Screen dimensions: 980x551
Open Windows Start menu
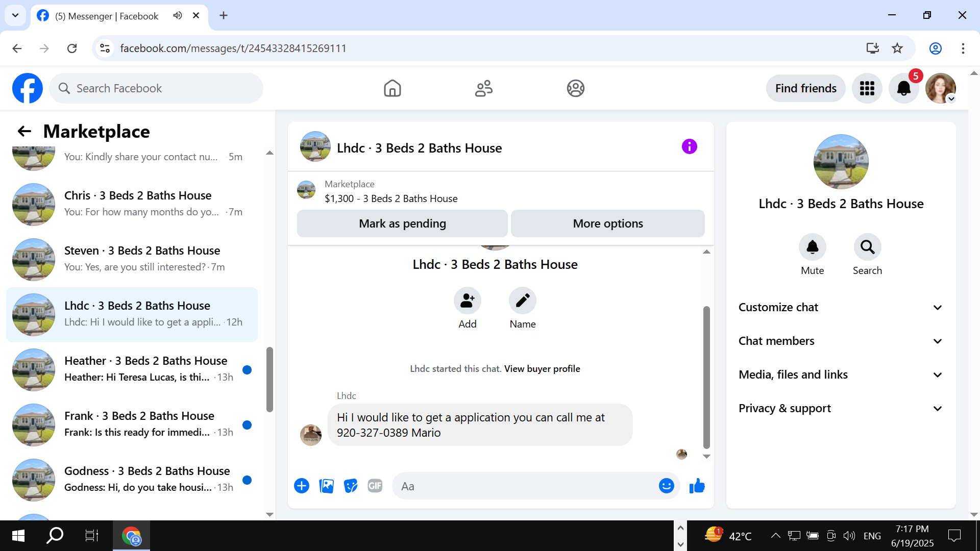coord(18,536)
